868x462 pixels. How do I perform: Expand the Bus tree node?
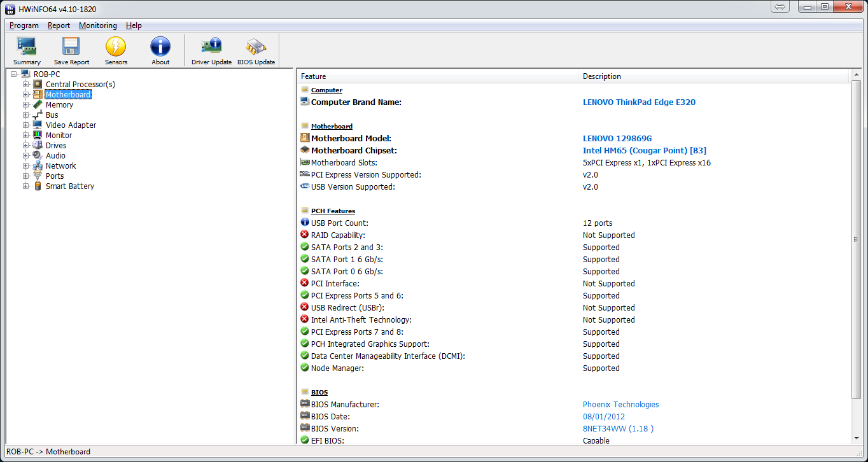coord(26,115)
